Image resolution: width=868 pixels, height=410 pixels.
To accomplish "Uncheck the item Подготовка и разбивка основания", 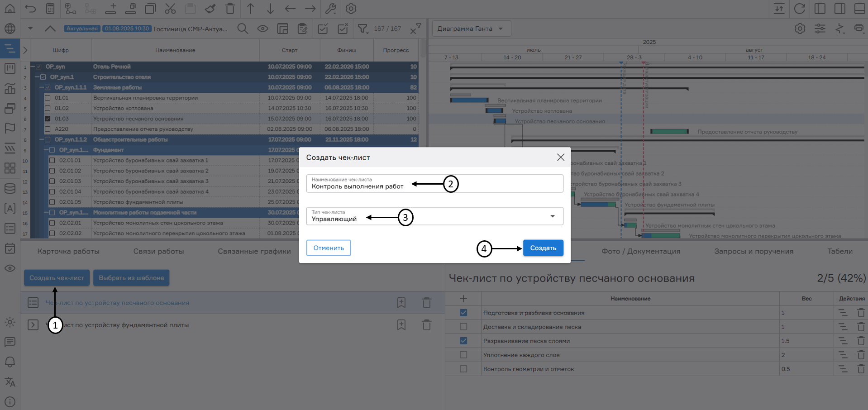I will [x=463, y=313].
